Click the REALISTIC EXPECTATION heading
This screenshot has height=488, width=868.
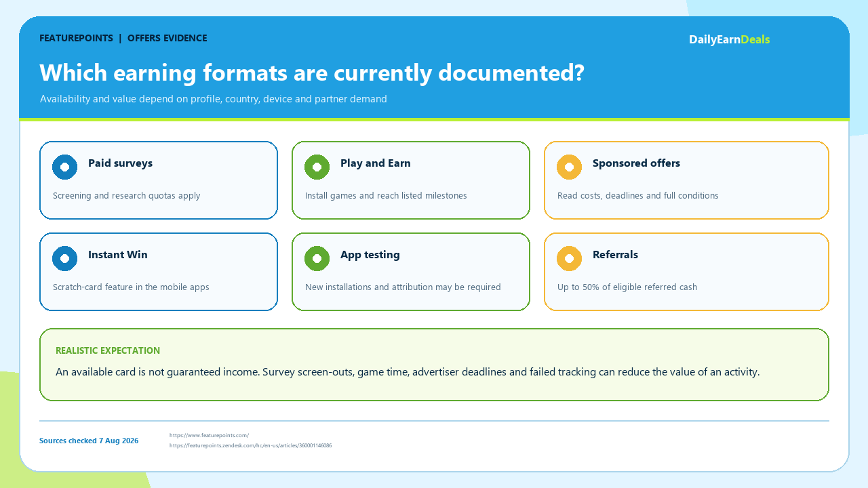(x=108, y=351)
